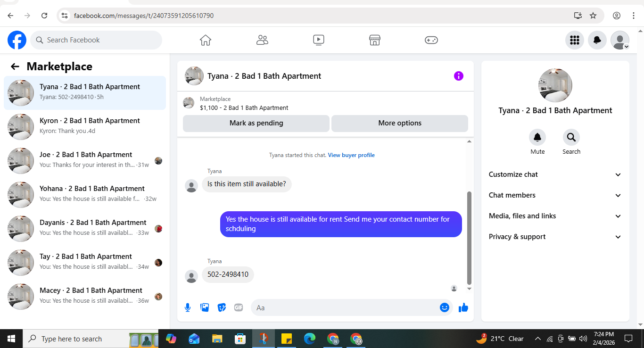Image resolution: width=644 pixels, height=348 pixels.
Task: Open Sticky Notes from taskbar
Action: [287, 339]
